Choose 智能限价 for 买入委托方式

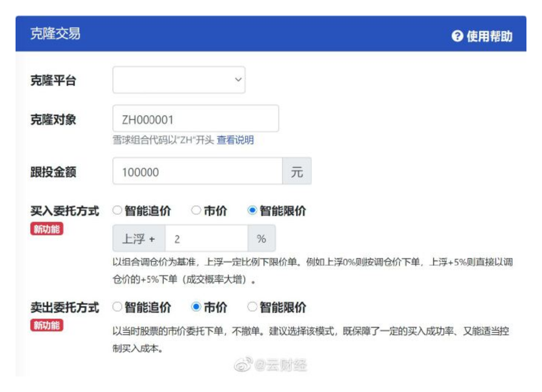252,210
